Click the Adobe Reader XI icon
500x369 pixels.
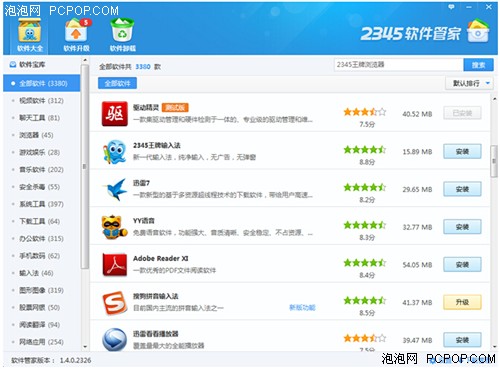tap(114, 265)
